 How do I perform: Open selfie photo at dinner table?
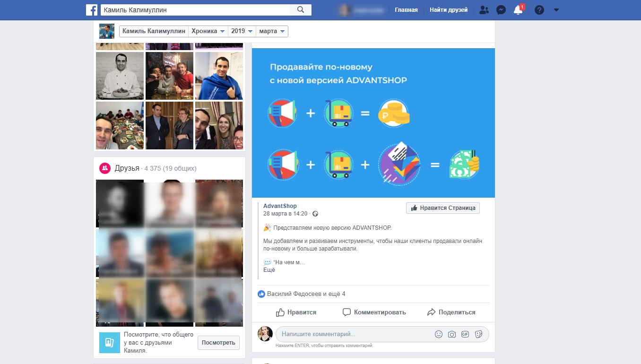tap(120, 125)
